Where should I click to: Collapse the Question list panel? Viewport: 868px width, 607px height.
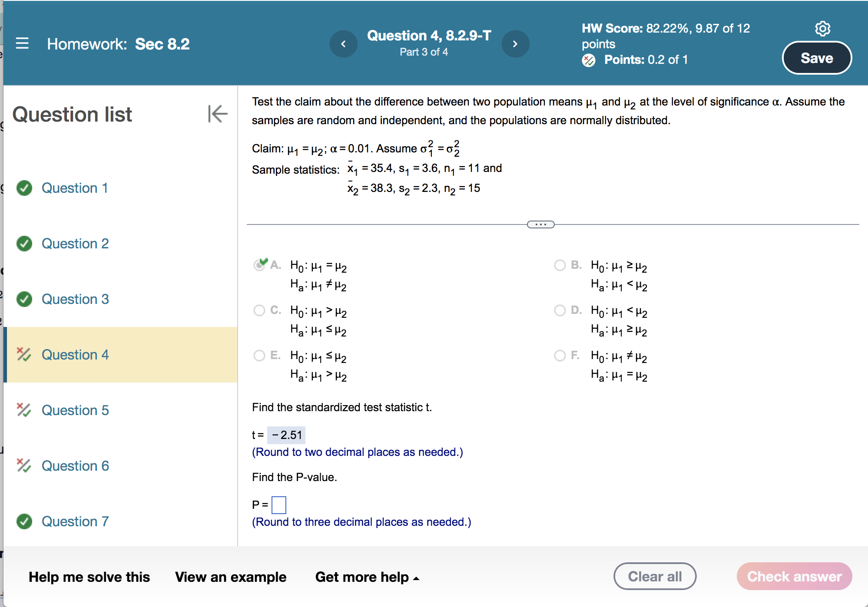tap(218, 114)
